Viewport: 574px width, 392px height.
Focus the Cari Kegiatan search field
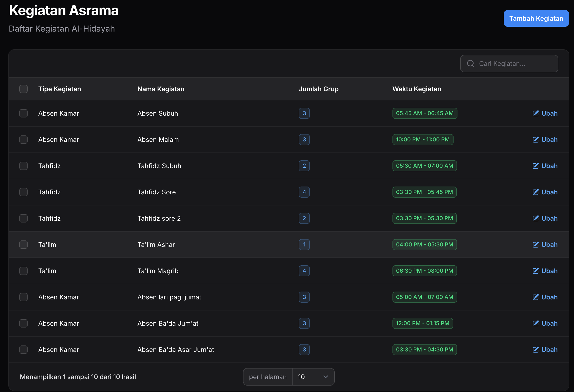tap(509, 64)
